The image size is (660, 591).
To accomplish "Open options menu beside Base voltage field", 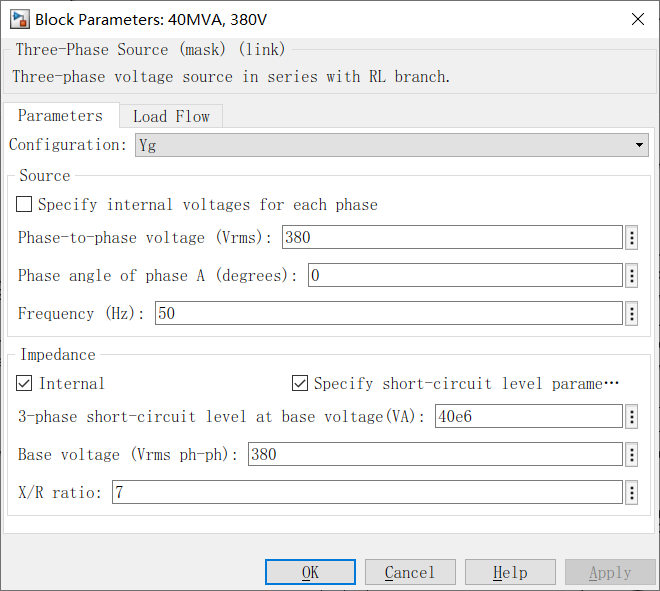I will 632,454.
